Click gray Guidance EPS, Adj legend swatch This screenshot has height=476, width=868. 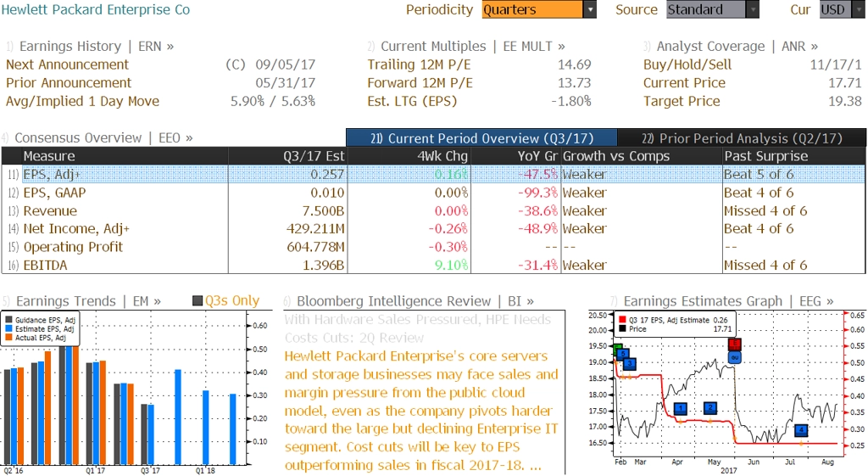(8, 320)
